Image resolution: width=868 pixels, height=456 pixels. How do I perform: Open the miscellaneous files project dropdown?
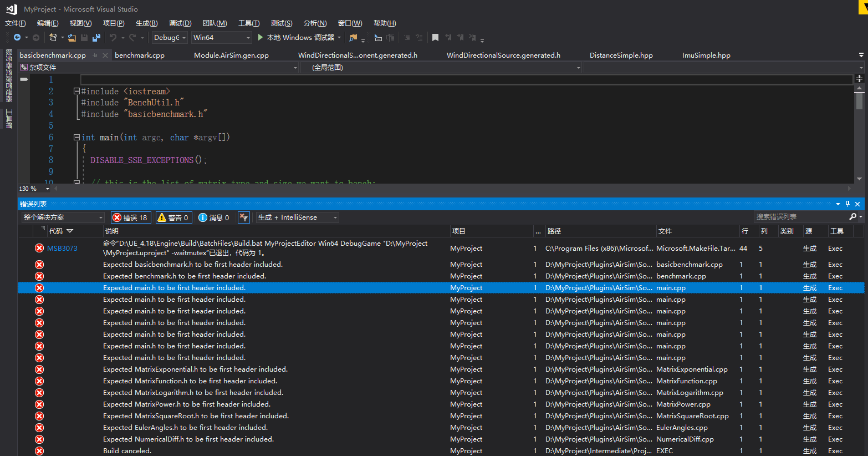tap(158, 68)
